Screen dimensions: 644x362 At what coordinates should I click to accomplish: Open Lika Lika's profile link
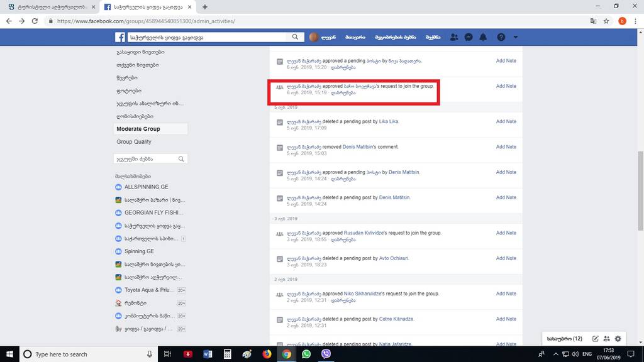tap(389, 121)
